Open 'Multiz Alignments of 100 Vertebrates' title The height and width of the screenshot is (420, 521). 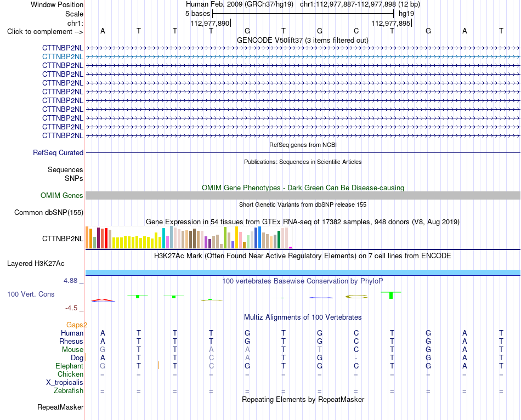(x=303, y=317)
